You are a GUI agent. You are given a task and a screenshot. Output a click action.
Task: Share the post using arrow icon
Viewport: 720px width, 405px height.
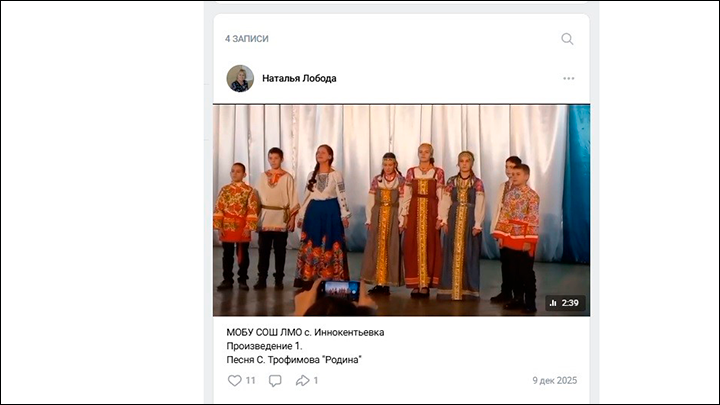pyautogui.click(x=303, y=381)
